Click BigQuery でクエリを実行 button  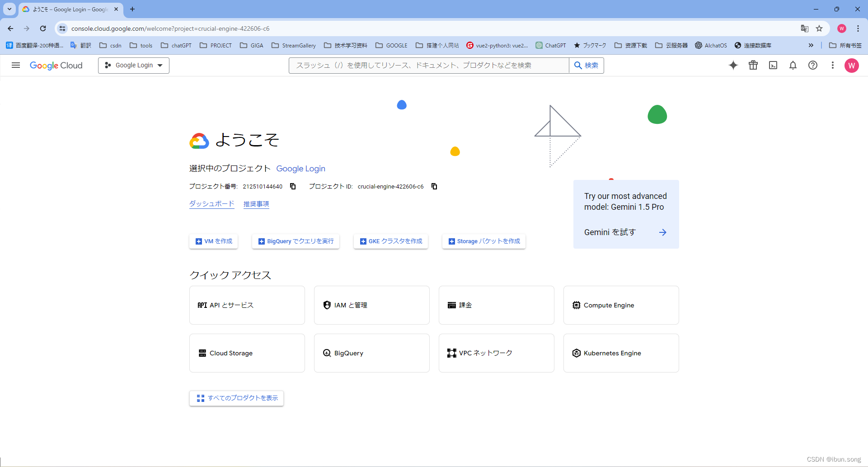click(296, 241)
